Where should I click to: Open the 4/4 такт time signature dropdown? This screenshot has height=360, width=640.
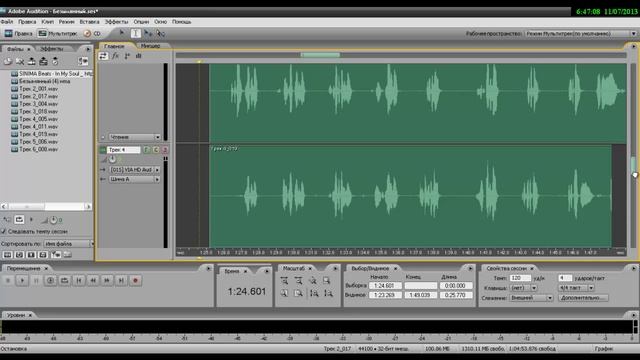click(x=576, y=288)
